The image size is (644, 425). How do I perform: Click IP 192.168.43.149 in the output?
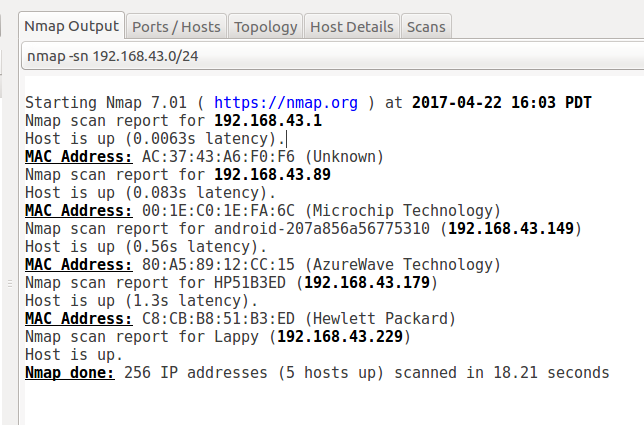(510, 228)
